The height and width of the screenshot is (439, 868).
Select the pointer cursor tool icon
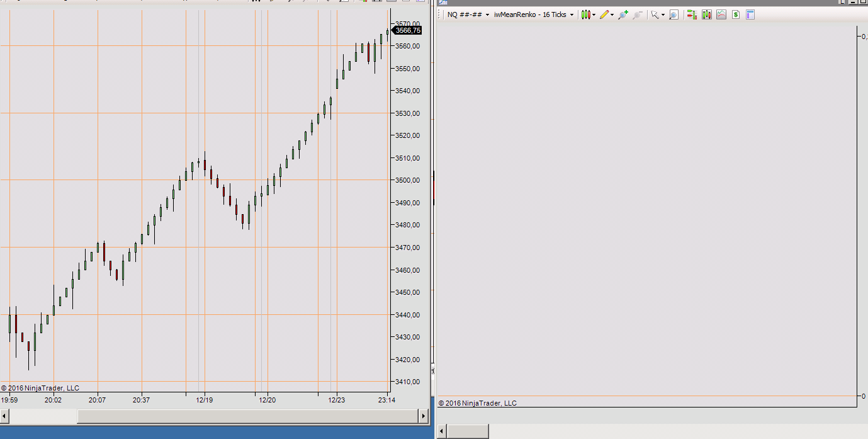tap(655, 14)
